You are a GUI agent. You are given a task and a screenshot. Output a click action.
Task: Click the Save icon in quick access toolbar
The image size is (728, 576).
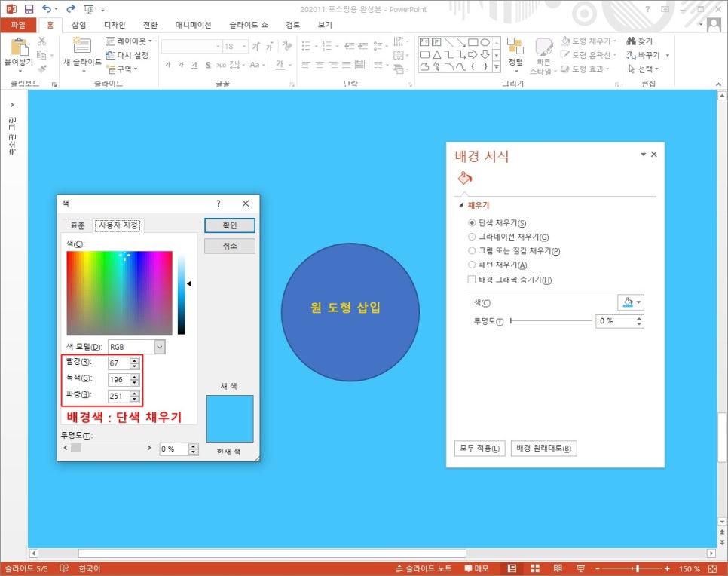pos(29,9)
